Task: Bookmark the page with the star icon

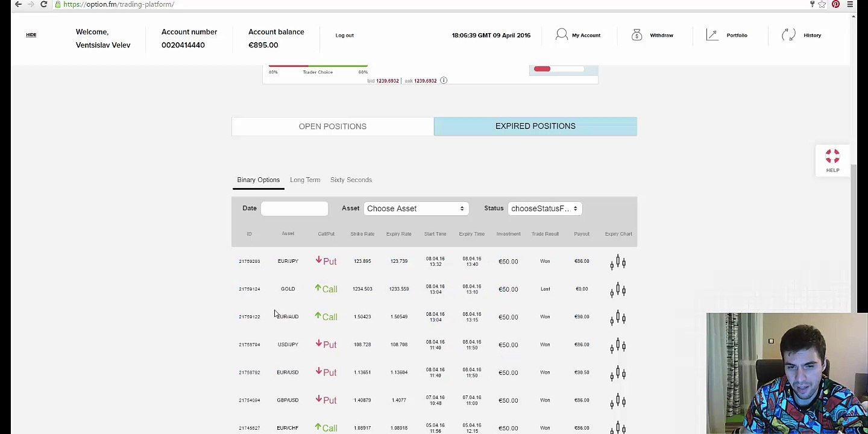Action: coord(822,4)
